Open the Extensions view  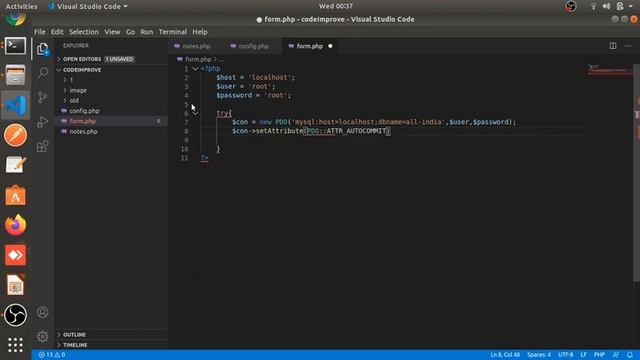click(42, 146)
